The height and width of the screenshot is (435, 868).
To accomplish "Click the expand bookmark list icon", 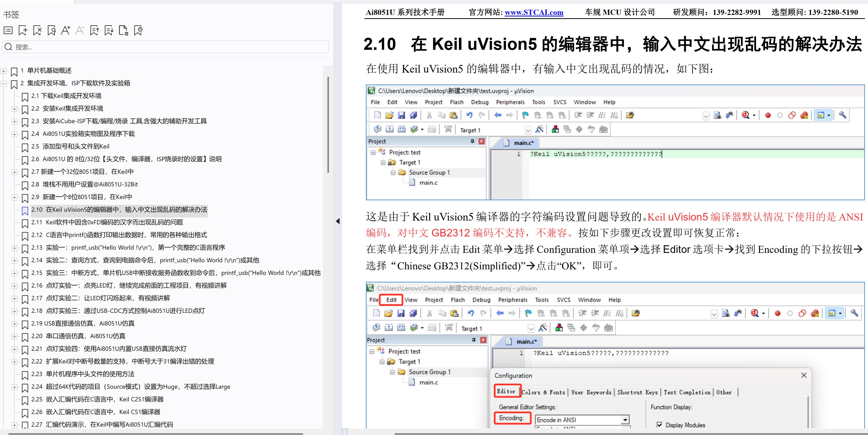I will click(8, 31).
